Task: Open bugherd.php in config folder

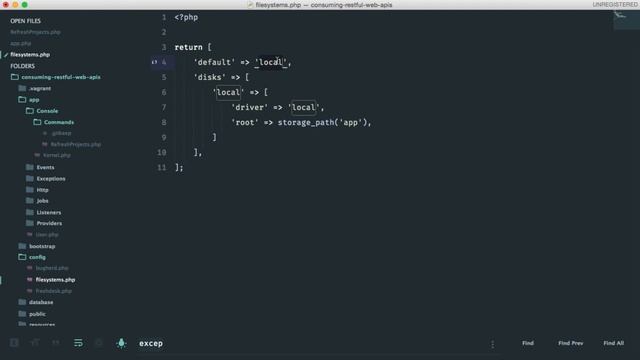Action: (52, 268)
